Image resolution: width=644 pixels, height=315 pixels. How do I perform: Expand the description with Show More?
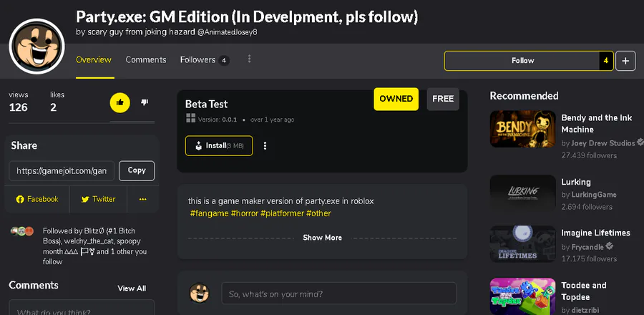point(323,238)
